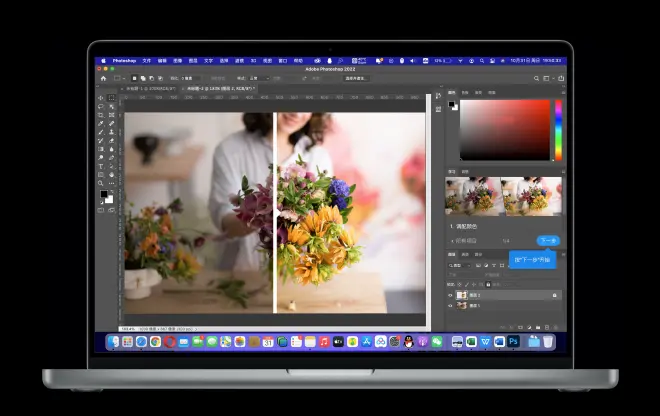The height and width of the screenshot is (416, 660).
Task: Choose the New Selection mode icon
Action: pyautogui.click(x=134, y=78)
